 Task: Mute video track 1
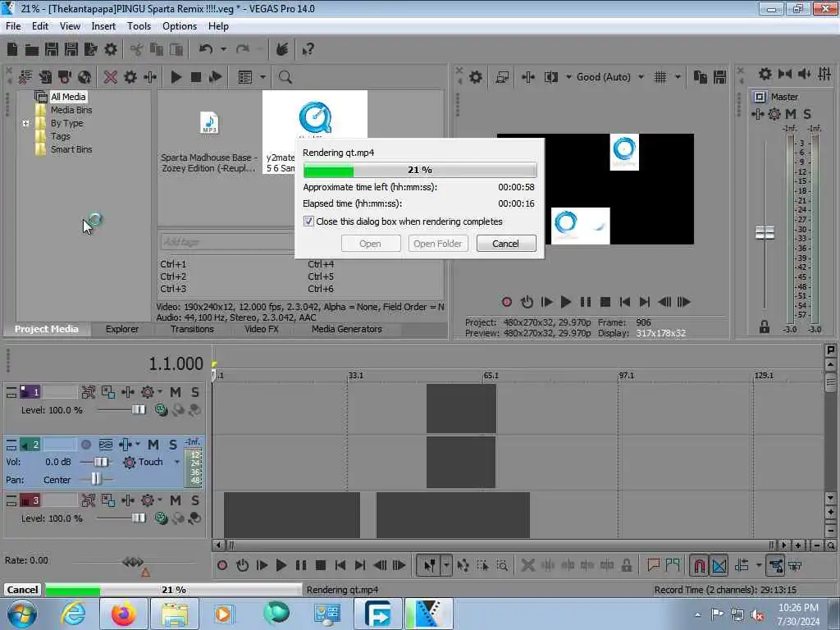click(x=176, y=392)
